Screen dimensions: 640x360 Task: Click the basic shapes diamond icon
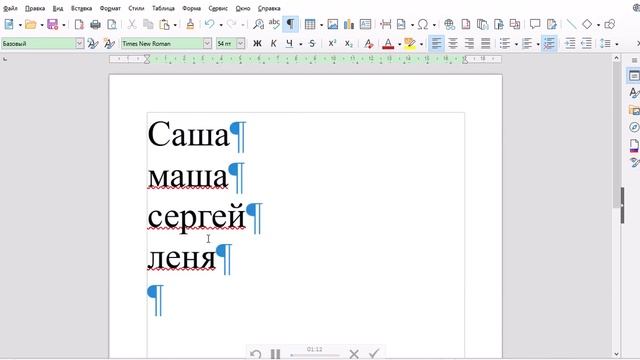pos(587,24)
